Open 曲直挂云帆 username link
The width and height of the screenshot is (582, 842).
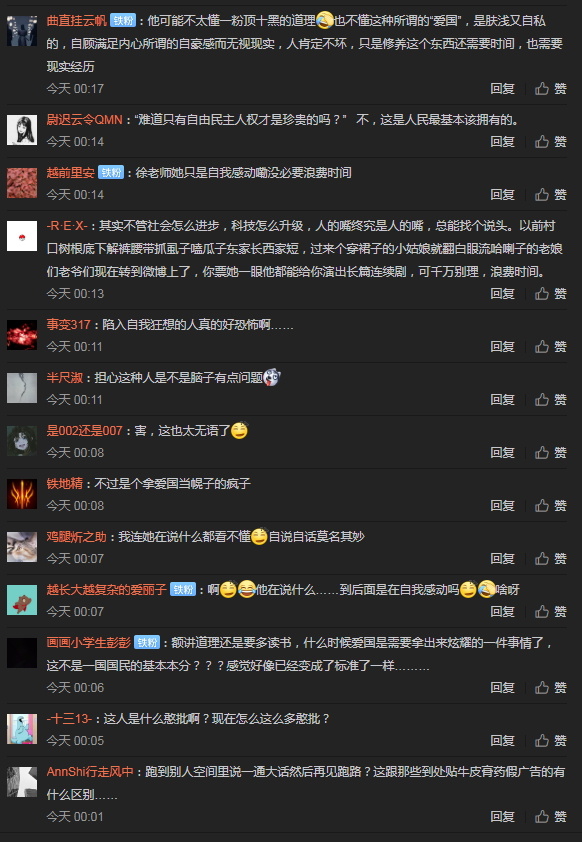point(76,21)
